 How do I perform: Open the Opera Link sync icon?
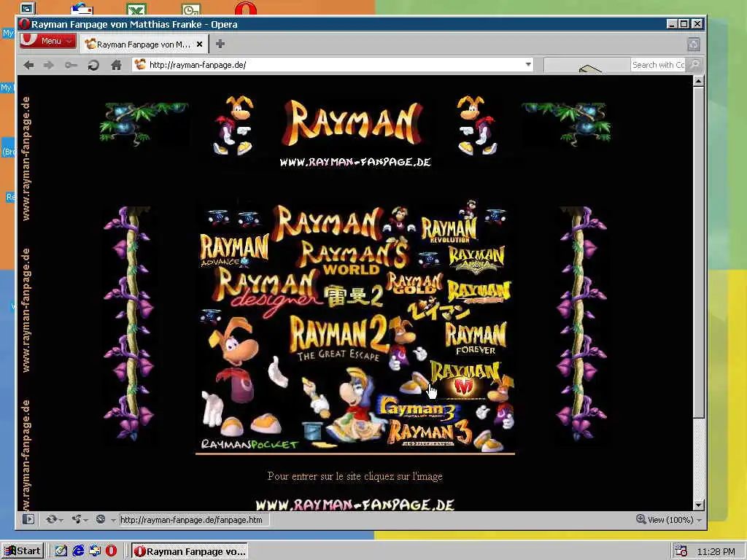pyautogui.click(x=51, y=519)
